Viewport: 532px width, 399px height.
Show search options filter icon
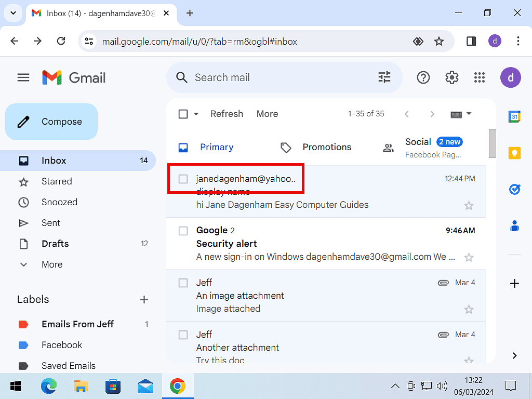[x=384, y=77]
